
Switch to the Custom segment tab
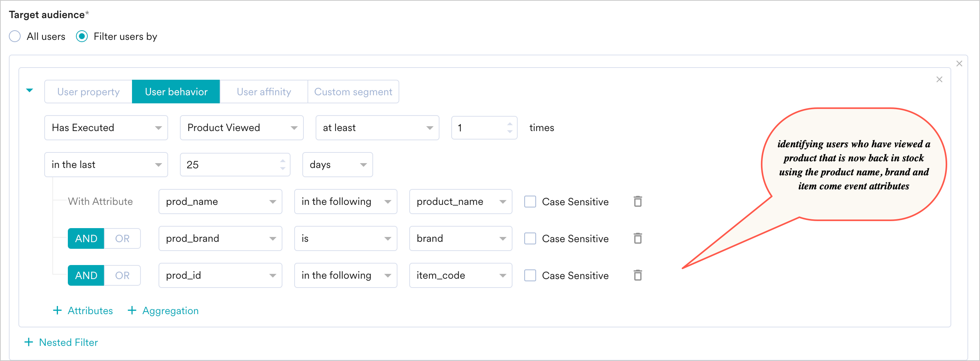[x=353, y=92]
